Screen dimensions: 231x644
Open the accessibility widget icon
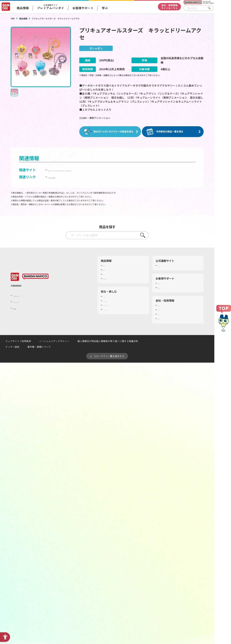click(5, 637)
